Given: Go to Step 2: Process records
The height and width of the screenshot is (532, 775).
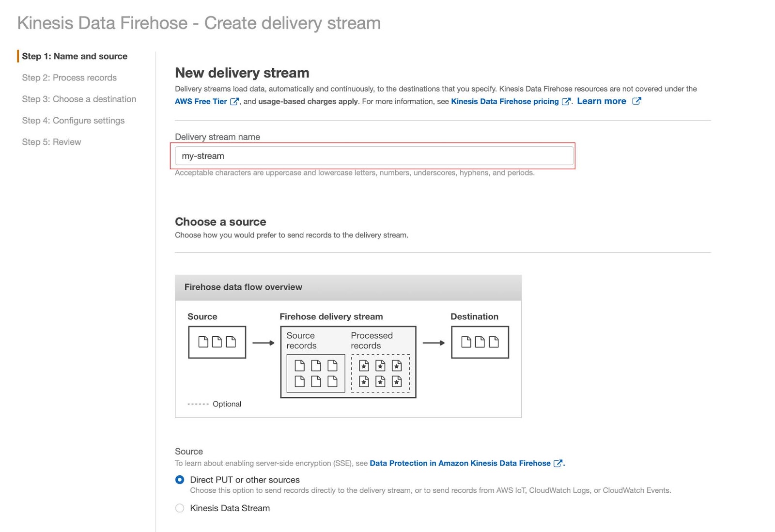Looking at the screenshot, I should click(69, 78).
